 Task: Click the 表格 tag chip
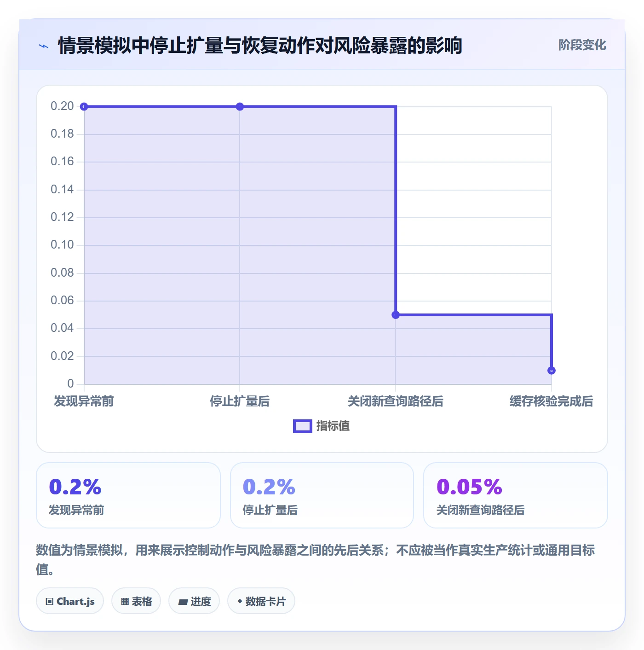136,601
